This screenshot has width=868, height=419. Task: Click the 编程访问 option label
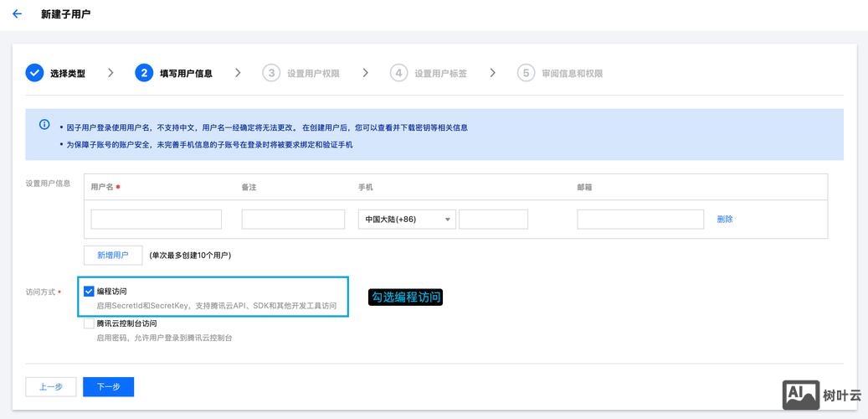[x=112, y=291]
